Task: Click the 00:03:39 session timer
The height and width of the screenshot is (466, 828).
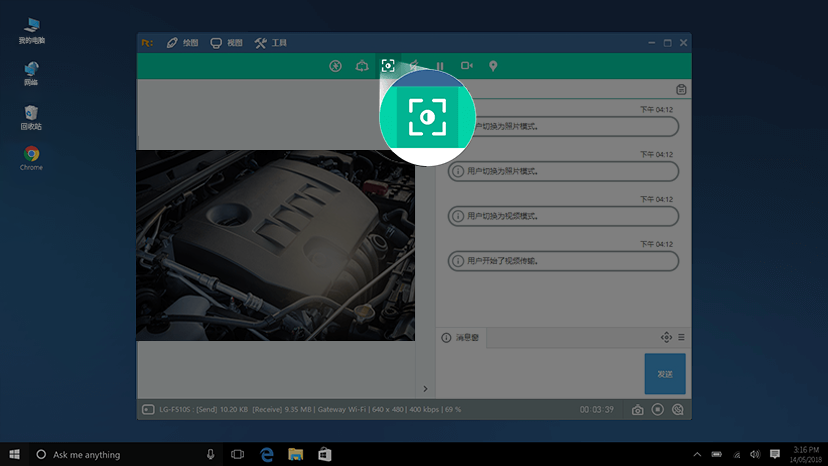Action: pyautogui.click(x=597, y=409)
